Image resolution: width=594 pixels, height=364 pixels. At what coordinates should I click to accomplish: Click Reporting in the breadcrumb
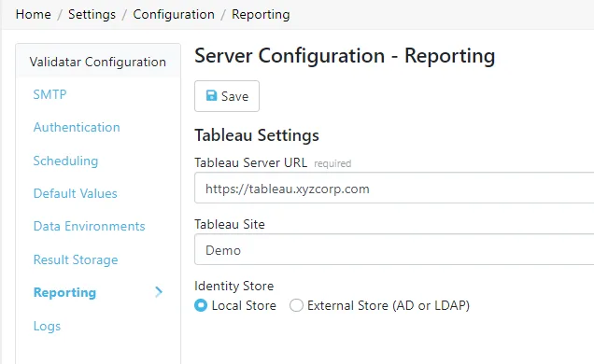pos(261,14)
